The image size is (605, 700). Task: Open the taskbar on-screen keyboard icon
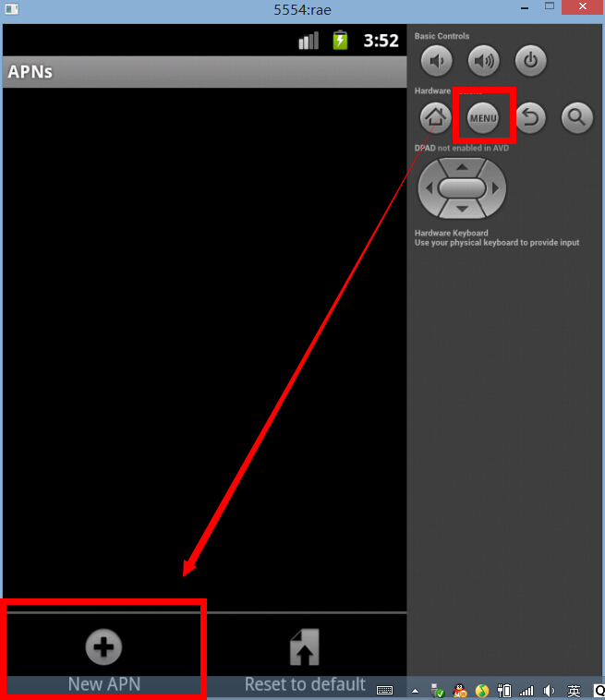(x=384, y=691)
